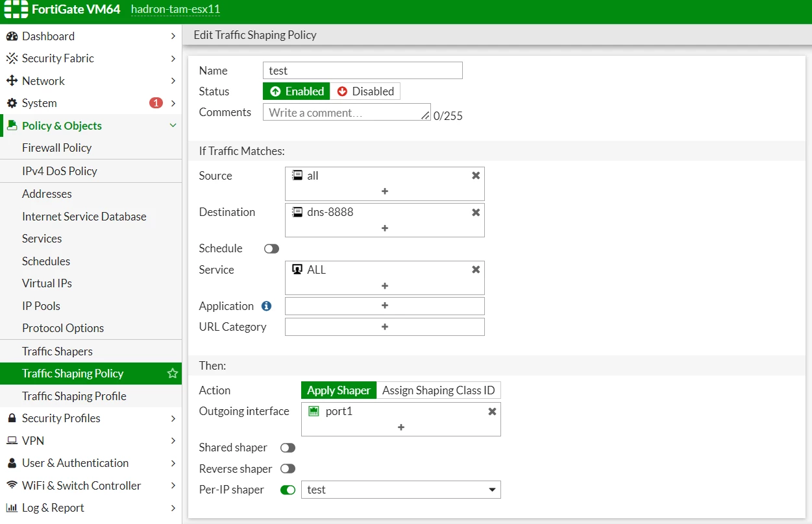Screen dimensions: 812x524
Task: Remove the dns-8888 destination entry
Action: (x=476, y=212)
